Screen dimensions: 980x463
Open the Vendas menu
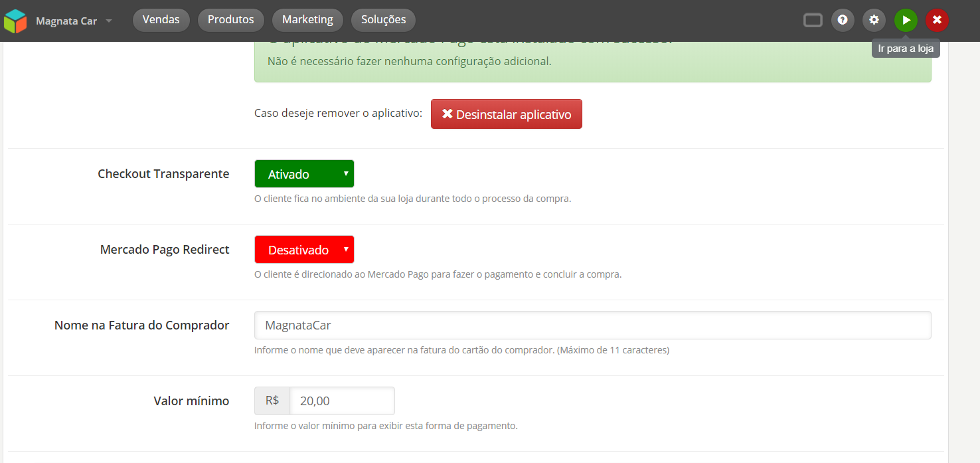pyautogui.click(x=161, y=20)
